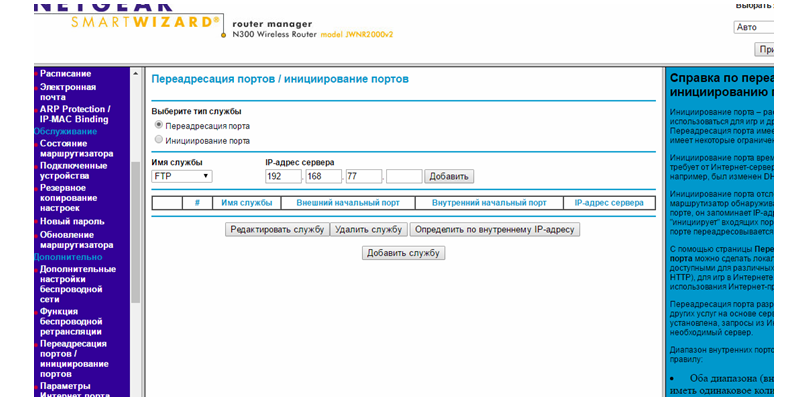Click the Внешний начальный порт column header
This screenshot has width=807, height=403.
coord(348,203)
